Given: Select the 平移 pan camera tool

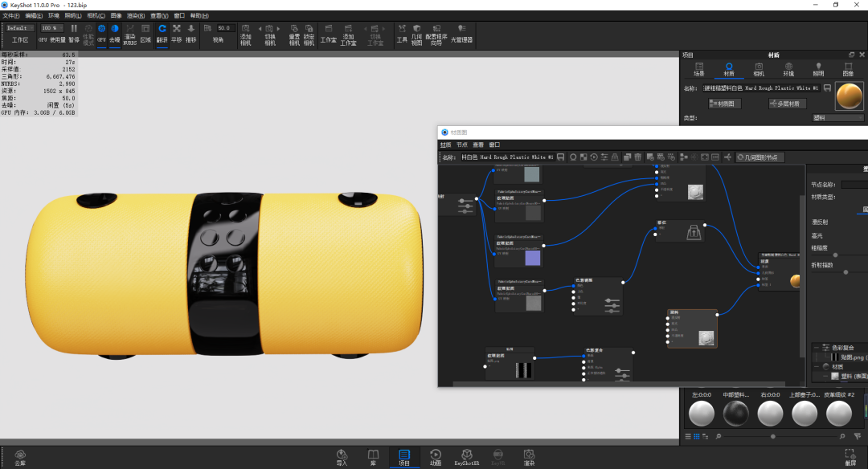Looking at the screenshot, I should (x=177, y=34).
